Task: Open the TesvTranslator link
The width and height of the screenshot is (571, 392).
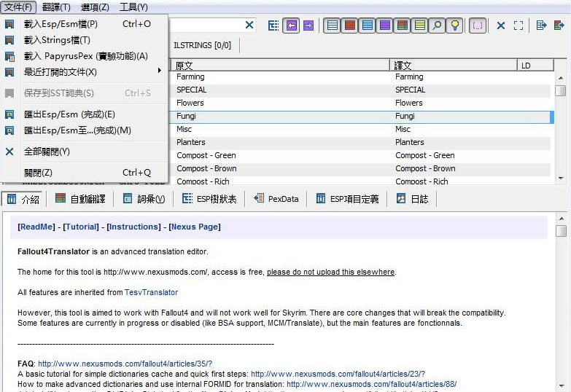Action: point(151,292)
